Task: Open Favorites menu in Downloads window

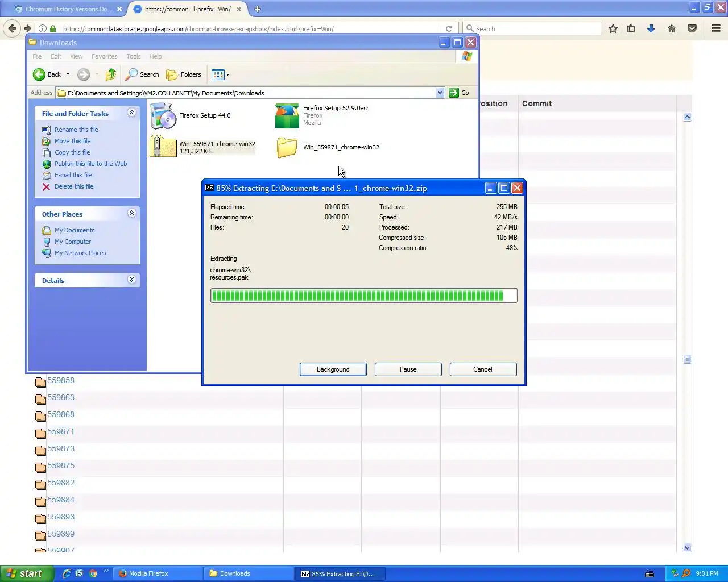Action: click(105, 56)
